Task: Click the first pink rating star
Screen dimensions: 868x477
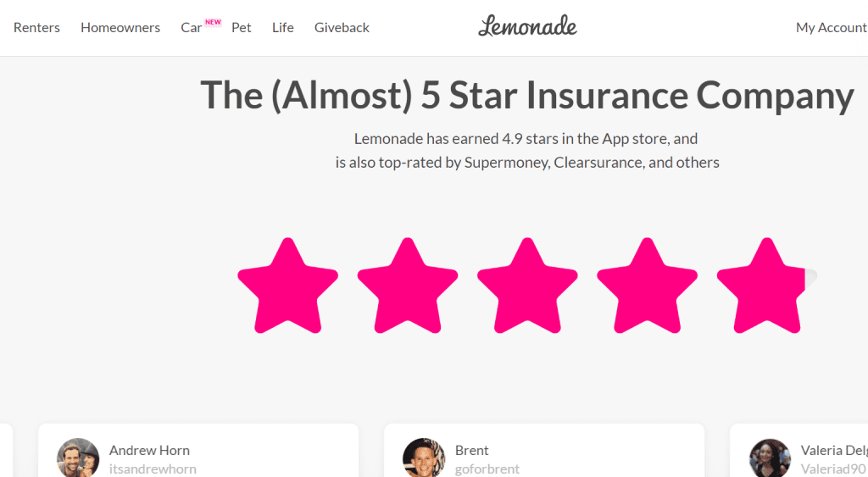Action: [288, 286]
